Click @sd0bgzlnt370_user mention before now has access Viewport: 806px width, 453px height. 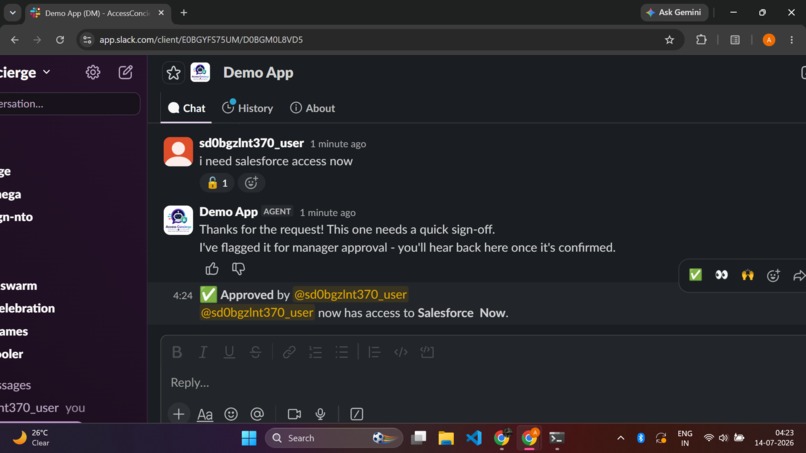tap(257, 313)
